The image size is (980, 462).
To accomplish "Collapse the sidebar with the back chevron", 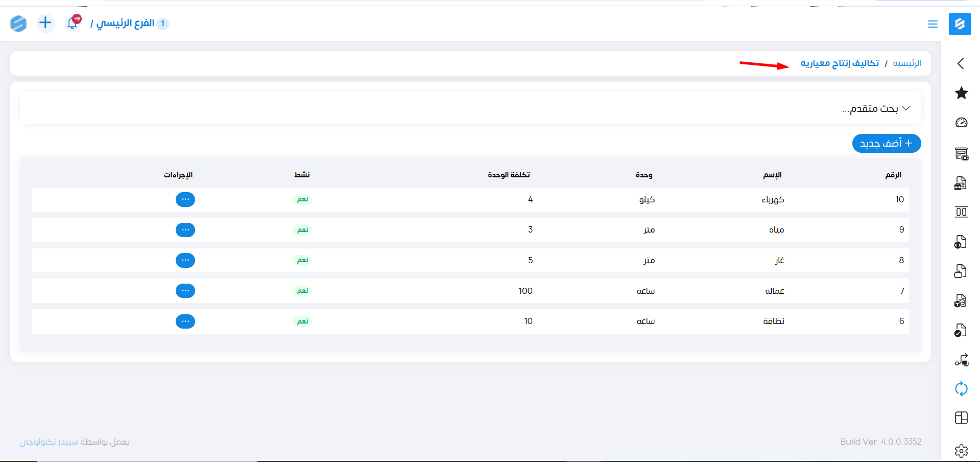I will pos(961,63).
